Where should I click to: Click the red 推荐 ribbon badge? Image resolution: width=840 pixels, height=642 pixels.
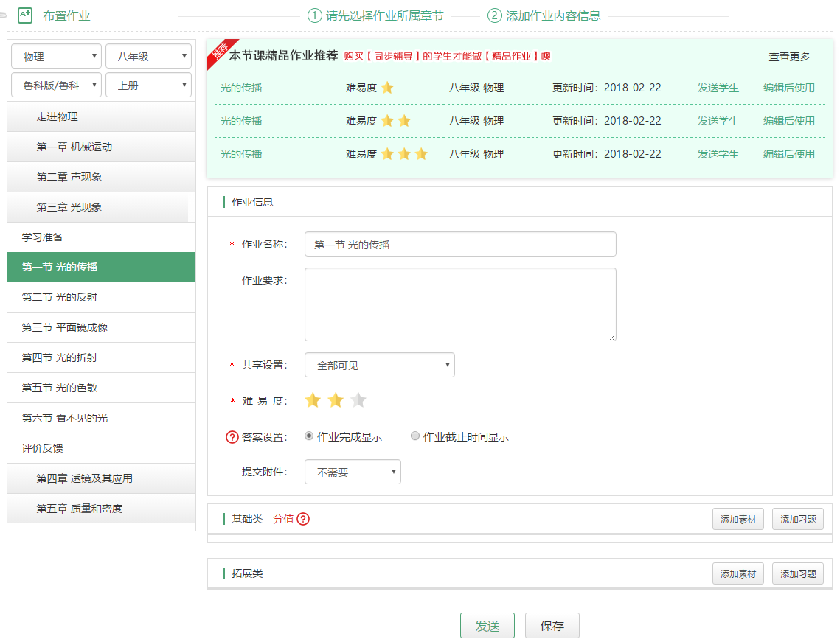(221, 52)
